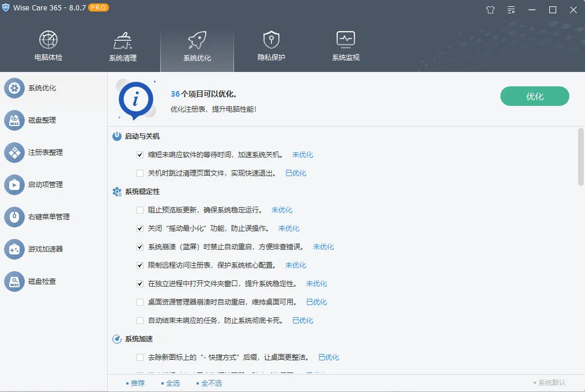The height and width of the screenshot is (392, 585).
Task: Click the 启动项管理 sidebar icon
Action: pyautogui.click(x=14, y=184)
